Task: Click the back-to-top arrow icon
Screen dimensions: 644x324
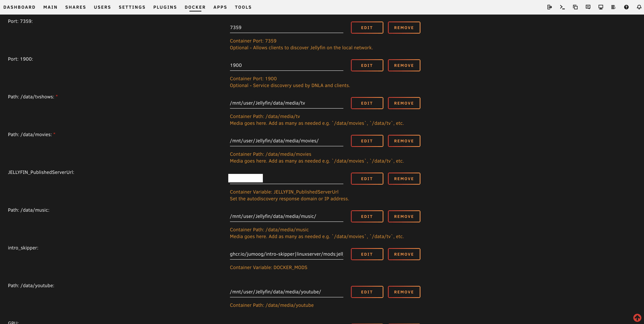Action: tap(637, 318)
